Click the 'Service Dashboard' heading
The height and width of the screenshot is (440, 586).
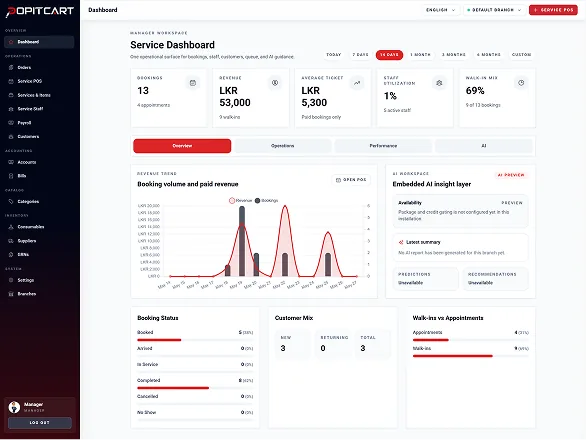pyautogui.click(x=172, y=45)
